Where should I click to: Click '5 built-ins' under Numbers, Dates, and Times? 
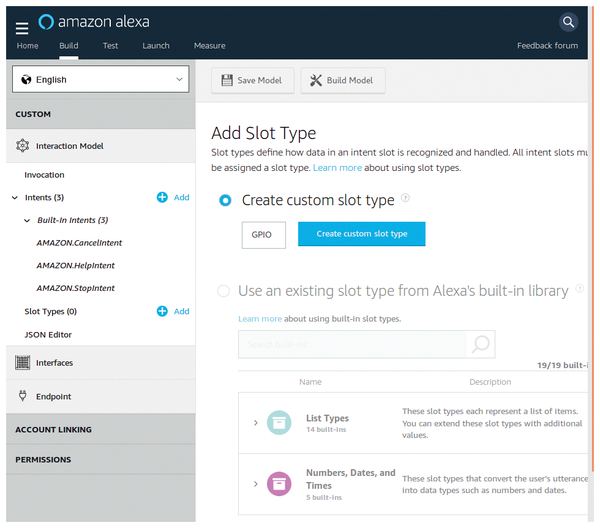(x=324, y=497)
